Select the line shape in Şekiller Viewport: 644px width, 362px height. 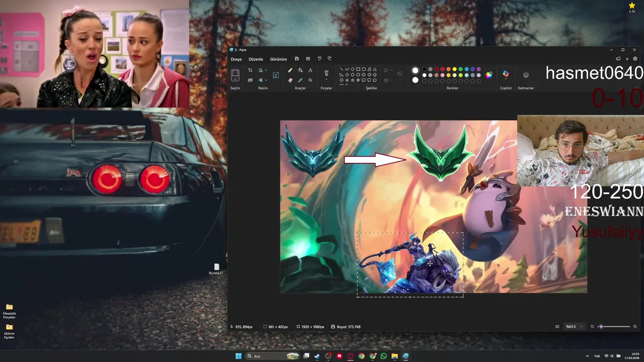(x=342, y=69)
